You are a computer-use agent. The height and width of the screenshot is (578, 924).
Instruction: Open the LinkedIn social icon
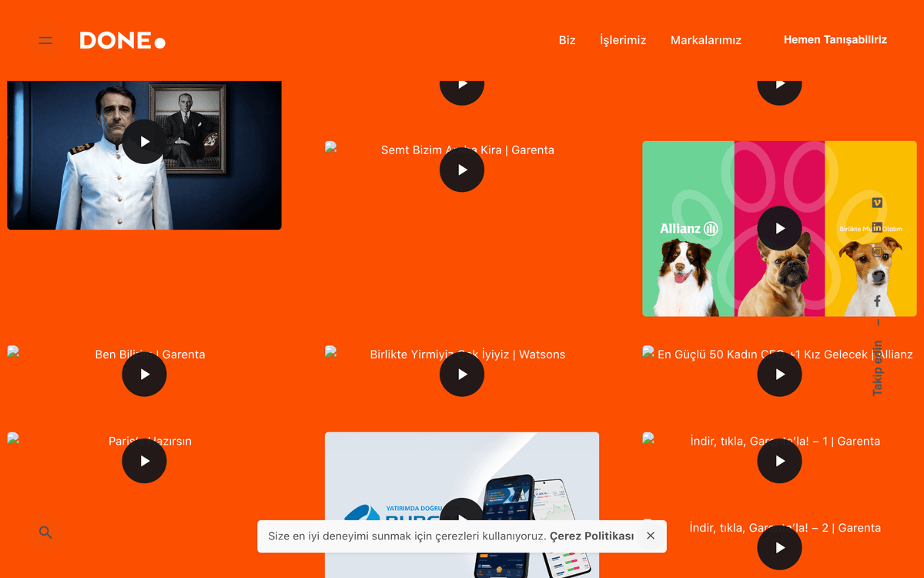877,227
